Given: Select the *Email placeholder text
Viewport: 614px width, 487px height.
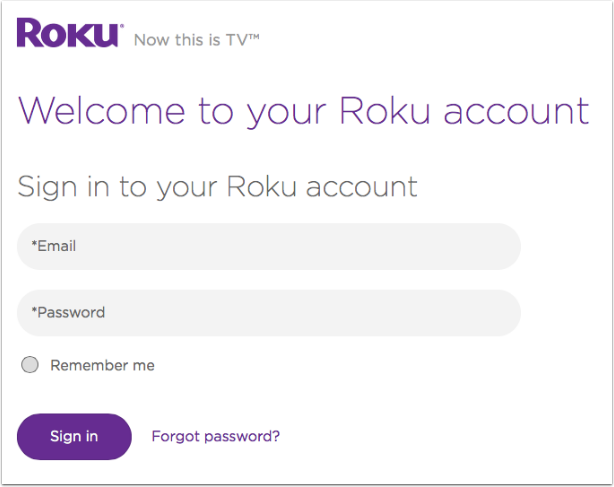Looking at the screenshot, I should point(54,246).
